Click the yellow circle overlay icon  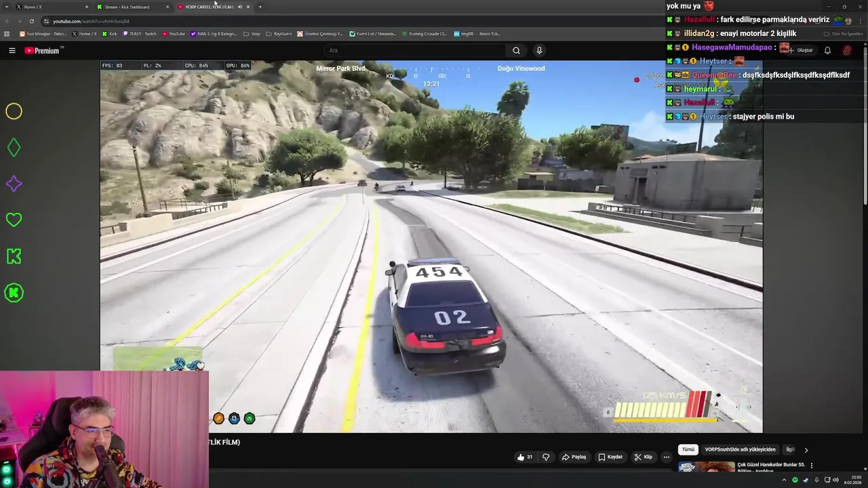point(14,111)
